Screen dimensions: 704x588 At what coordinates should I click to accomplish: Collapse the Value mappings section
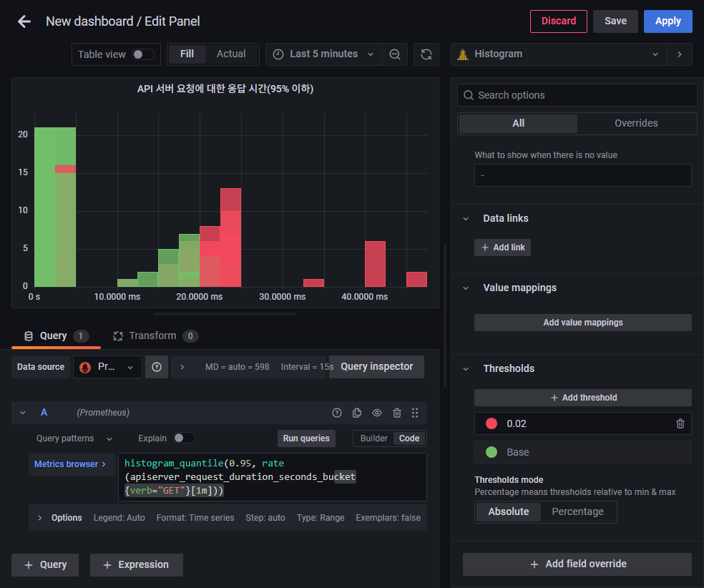(x=466, y=288)
